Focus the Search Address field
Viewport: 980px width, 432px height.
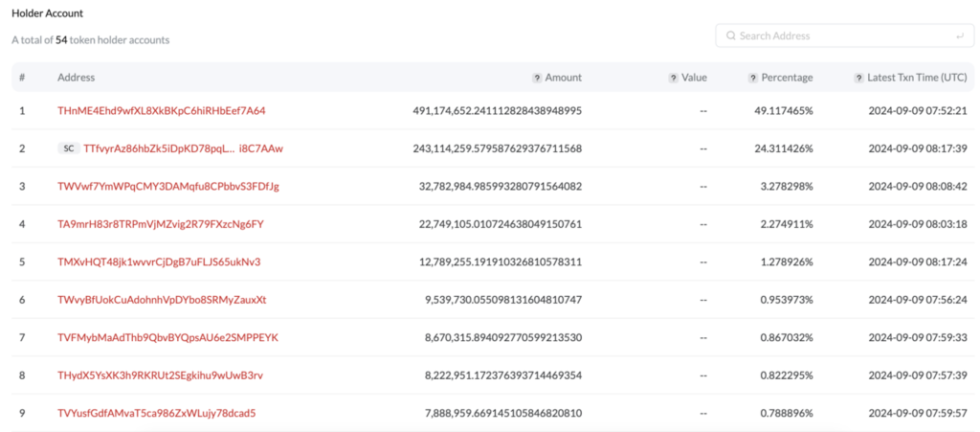[844, 35]
